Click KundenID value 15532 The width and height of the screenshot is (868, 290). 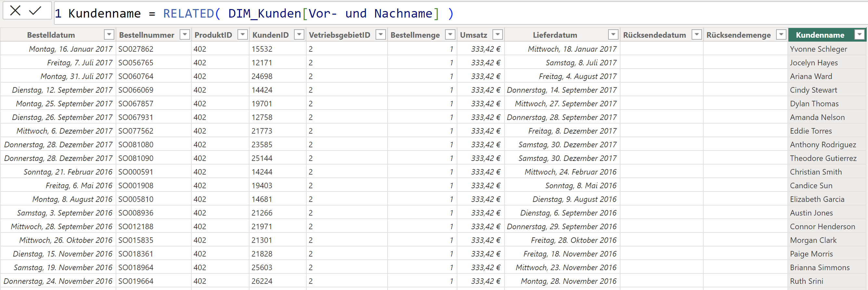pyautogui.click(x=262, y=49)
